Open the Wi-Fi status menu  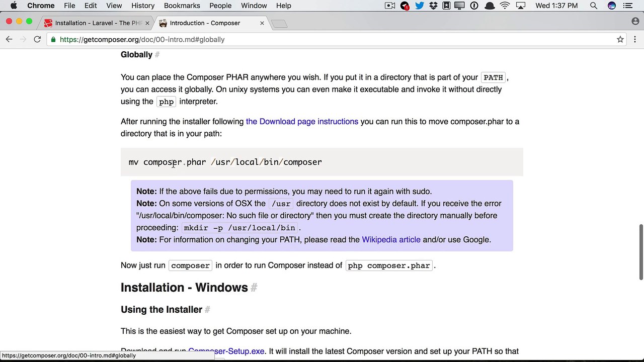505,6
